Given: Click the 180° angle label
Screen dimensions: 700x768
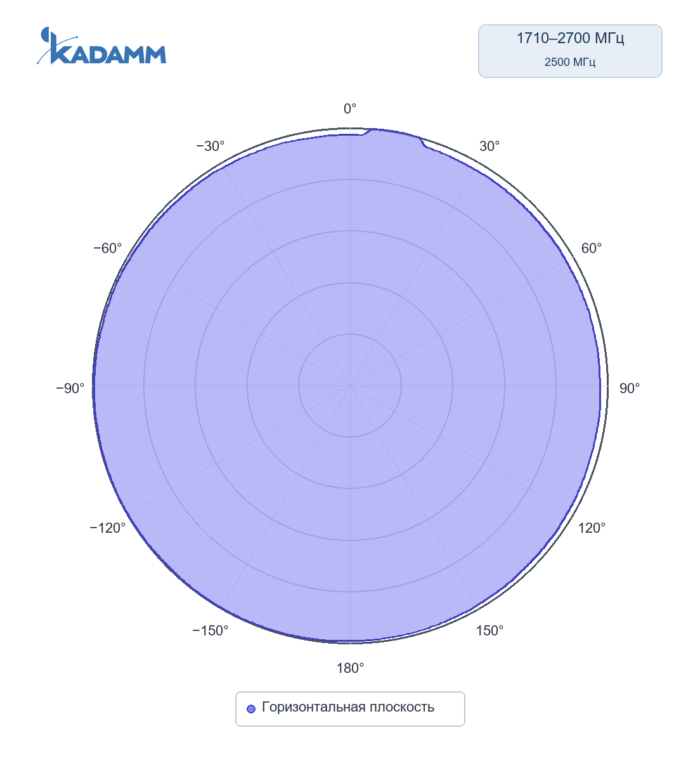Looking at the screenshot, I should [350, 668].
